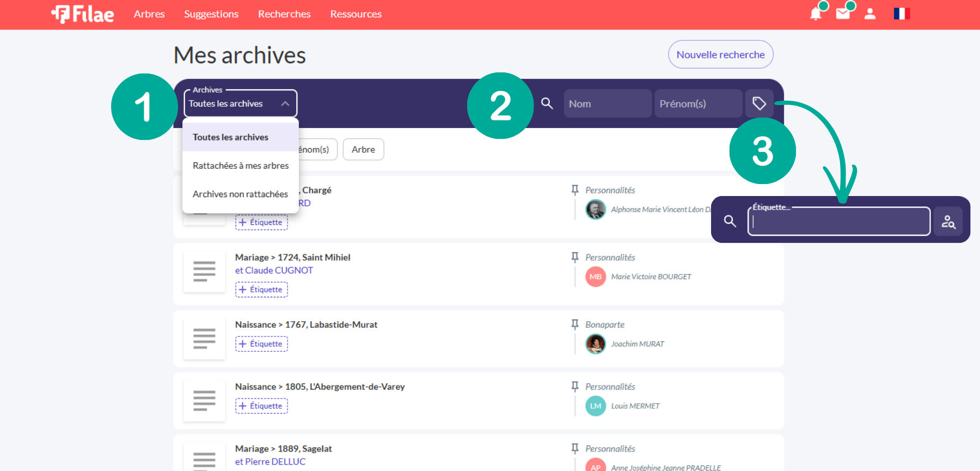The height and width of the screenshot is (471, 980).
Task: Open the document thumbnail for Saint Mihiel marriage
Action: pos(204,271)
